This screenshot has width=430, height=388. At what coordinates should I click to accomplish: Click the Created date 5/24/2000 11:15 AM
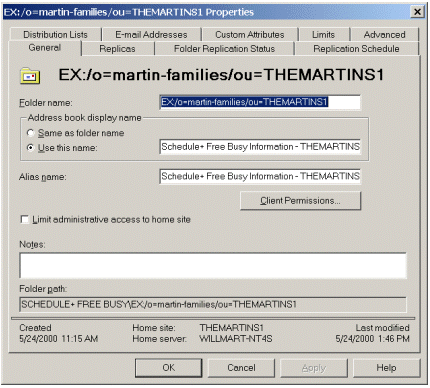59,339
